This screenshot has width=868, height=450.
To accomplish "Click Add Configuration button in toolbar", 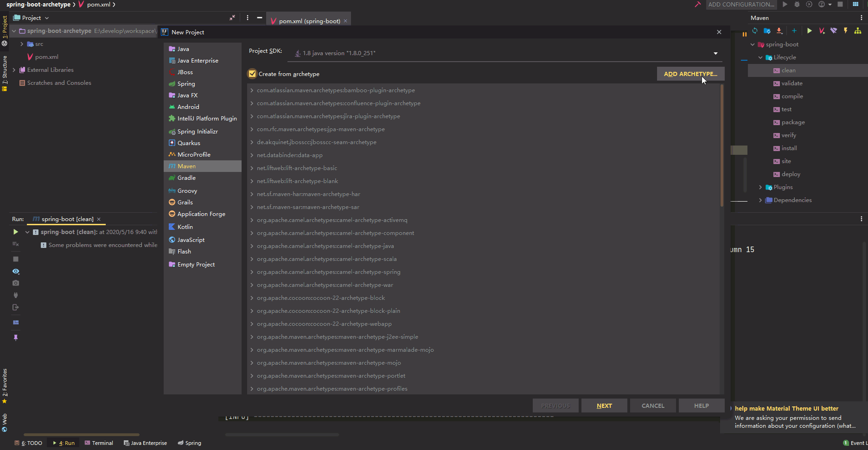I will point(741,5).
